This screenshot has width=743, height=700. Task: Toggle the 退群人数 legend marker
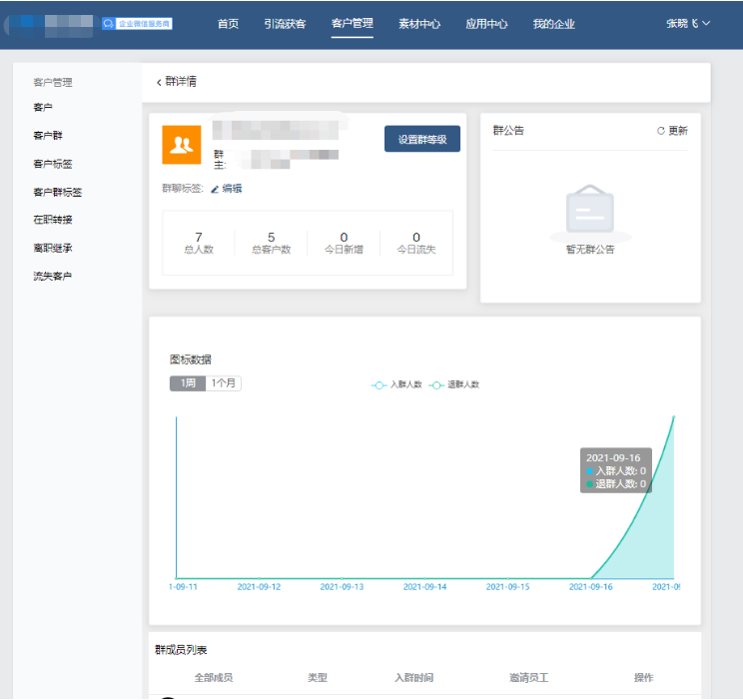pyautogui.click(x=437, y=384)
